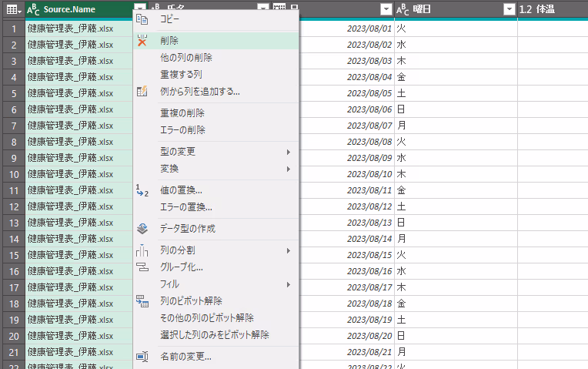
Task: Open the 曜日 column filter dropdown
Action: click(x=509, y=9)
